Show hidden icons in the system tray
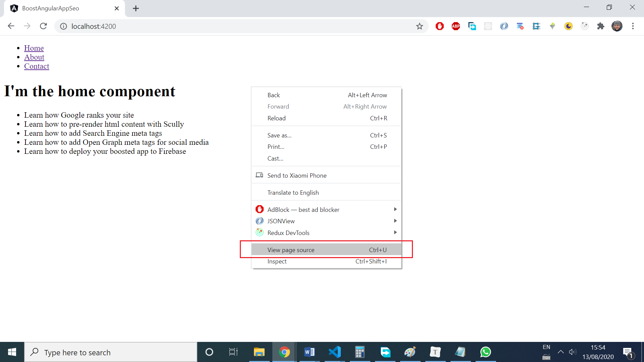 561,352
